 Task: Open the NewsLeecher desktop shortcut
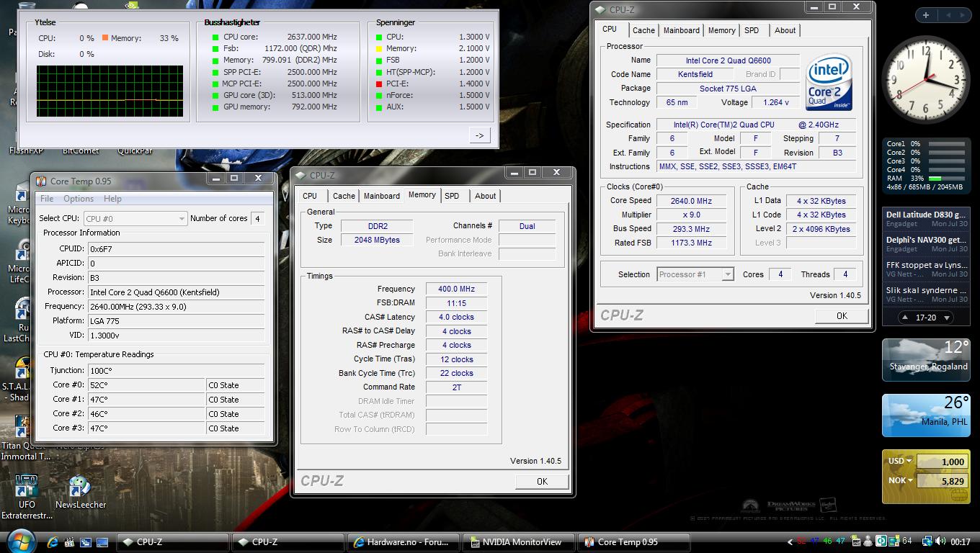(x=80, y=492)
